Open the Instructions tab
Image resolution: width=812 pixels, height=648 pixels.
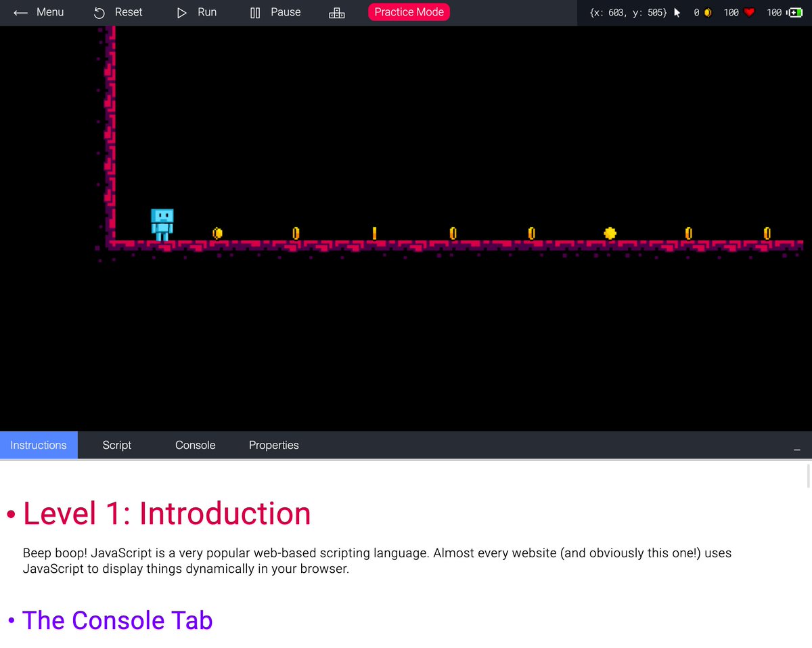[39, 445]
